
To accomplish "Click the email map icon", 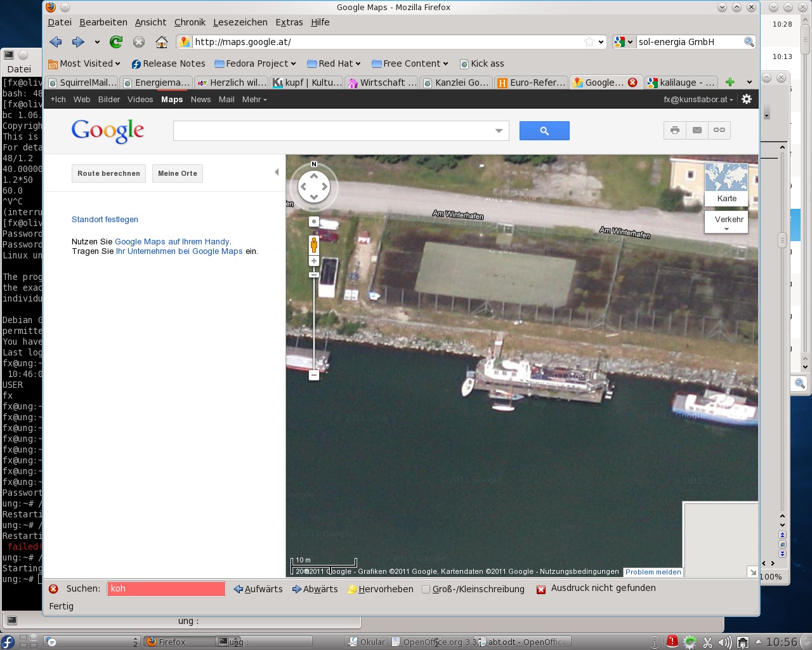I will click(x=696, y=129).
